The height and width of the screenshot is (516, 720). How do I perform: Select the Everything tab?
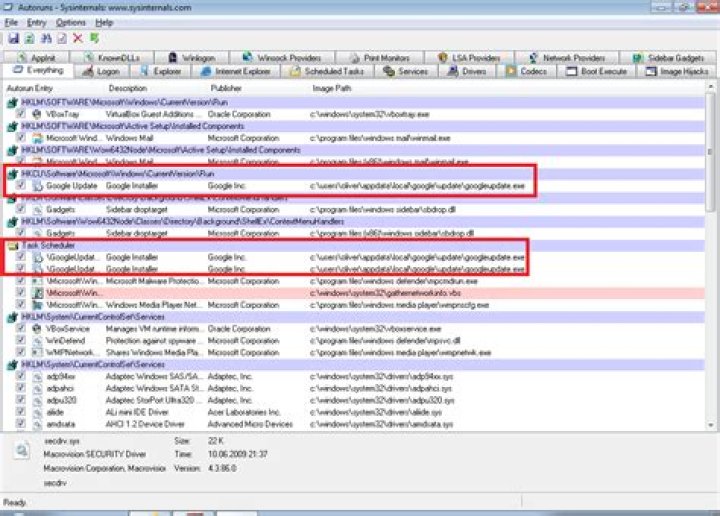[39, 70]
